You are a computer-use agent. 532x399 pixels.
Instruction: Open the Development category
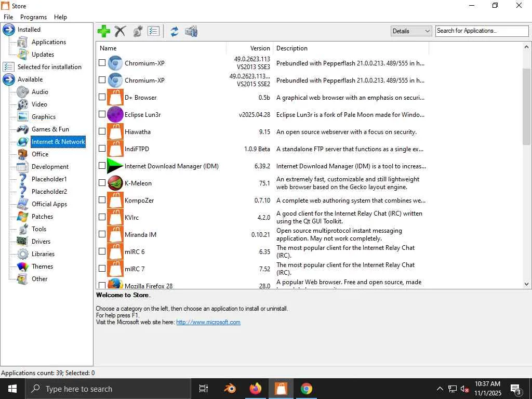pyautogui.click(x=50, y=167)
